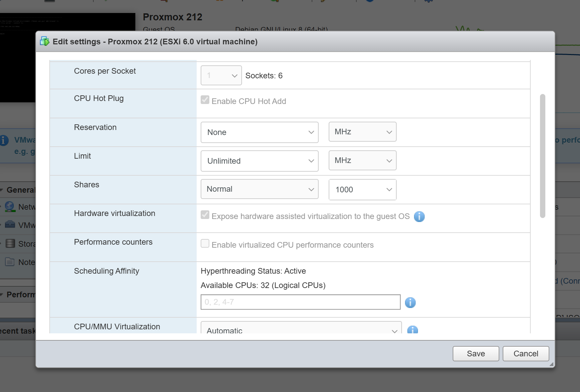Click the 'CPU Hot Plug' label
The image size is (580, 392).
pyautogui.click(x=99, y=98)
